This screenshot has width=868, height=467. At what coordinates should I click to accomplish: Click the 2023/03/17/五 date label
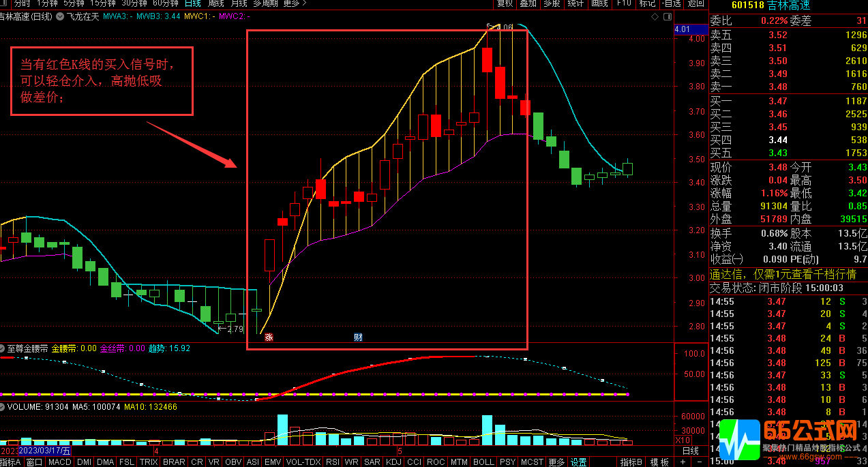[44, 451]
